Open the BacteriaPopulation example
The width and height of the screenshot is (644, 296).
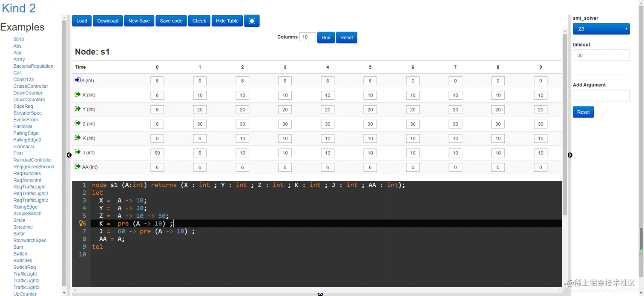(33, 66)
